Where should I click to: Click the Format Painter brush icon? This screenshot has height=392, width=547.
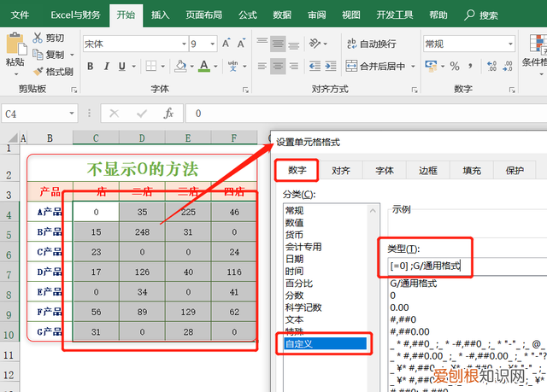click(38, 72)
